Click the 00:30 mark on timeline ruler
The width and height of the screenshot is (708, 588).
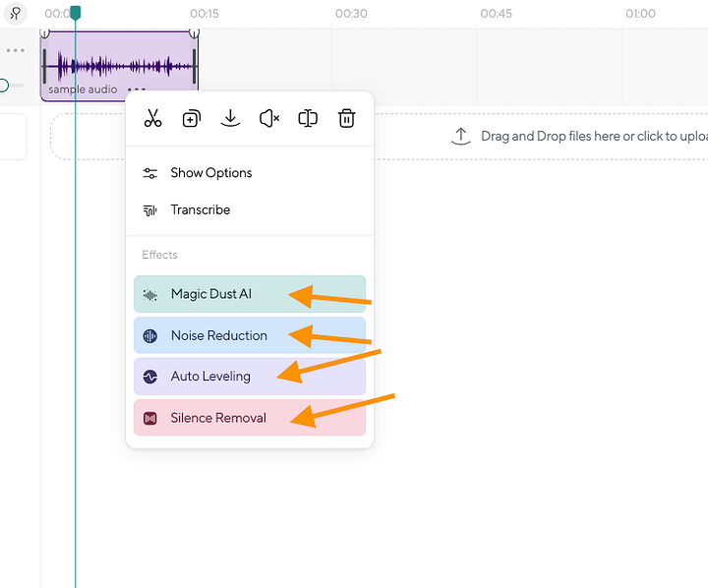(351, 14)
